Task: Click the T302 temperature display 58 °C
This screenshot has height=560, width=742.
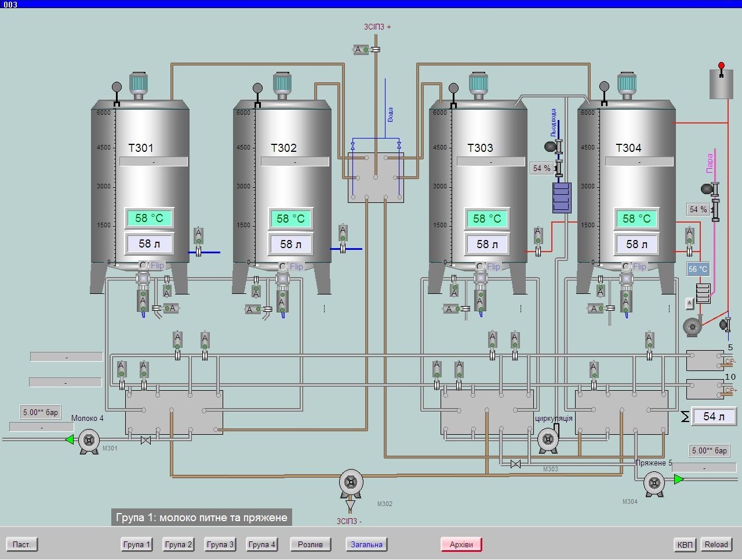Action: (290, 219)
